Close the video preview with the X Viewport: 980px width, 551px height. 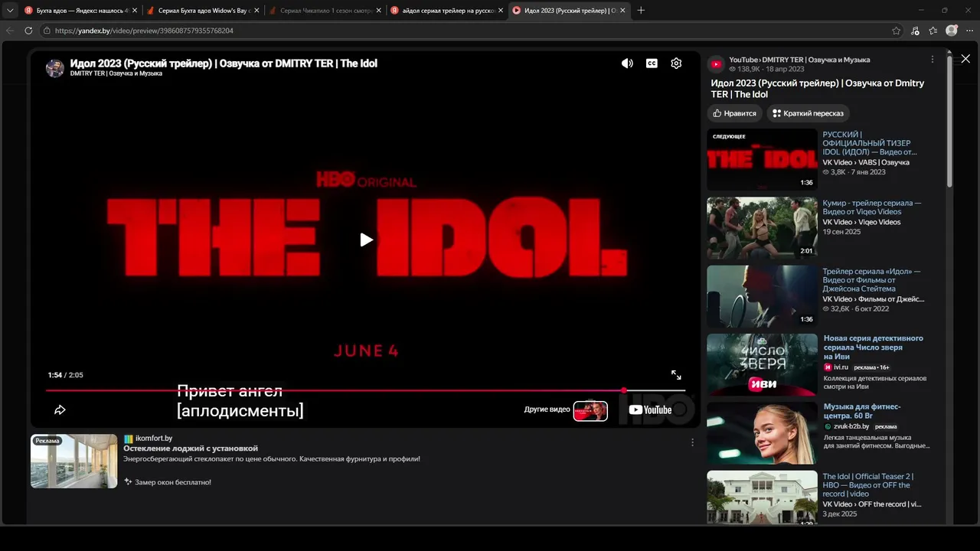pos(965,59)
